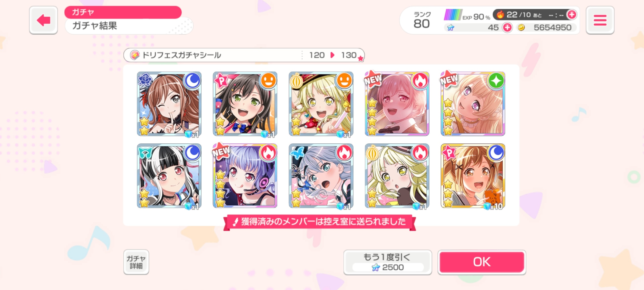Click the blue star icon in currency bar
Image resolution: width=644 pixels, height=290 pixels.
451,27
